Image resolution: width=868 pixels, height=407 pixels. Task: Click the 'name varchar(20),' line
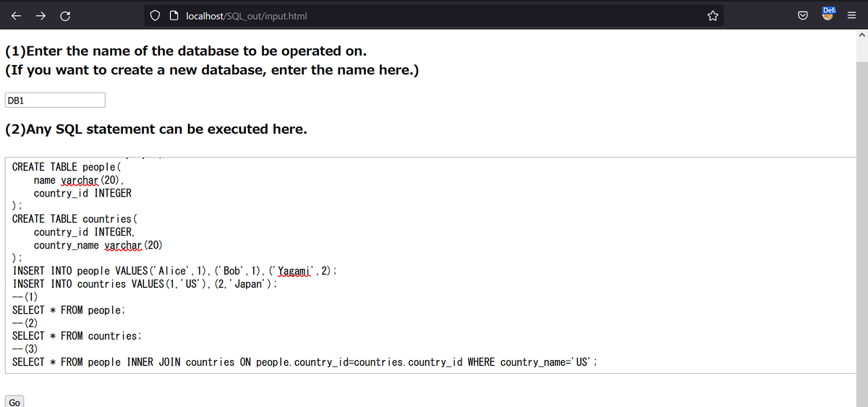click(80, 180)
